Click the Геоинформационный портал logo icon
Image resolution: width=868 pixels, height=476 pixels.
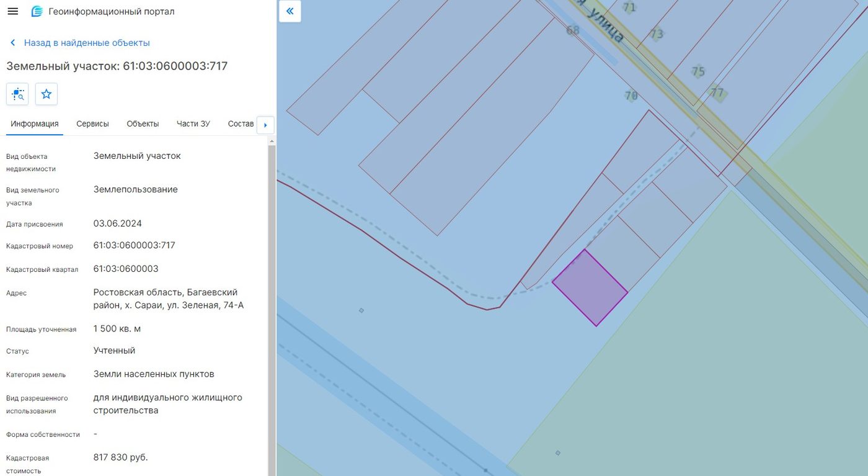37,12
